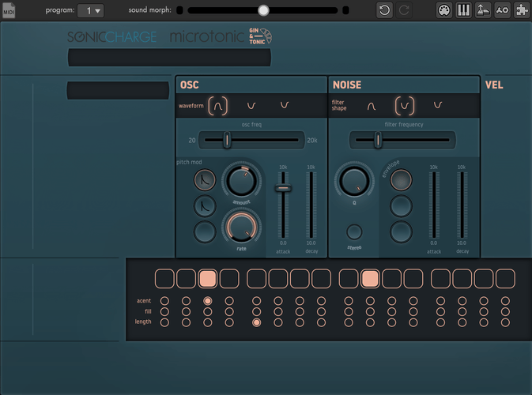Click the microtonic title text
The height and width of the screenshot is (395, 532).
[x=206, y=36]
